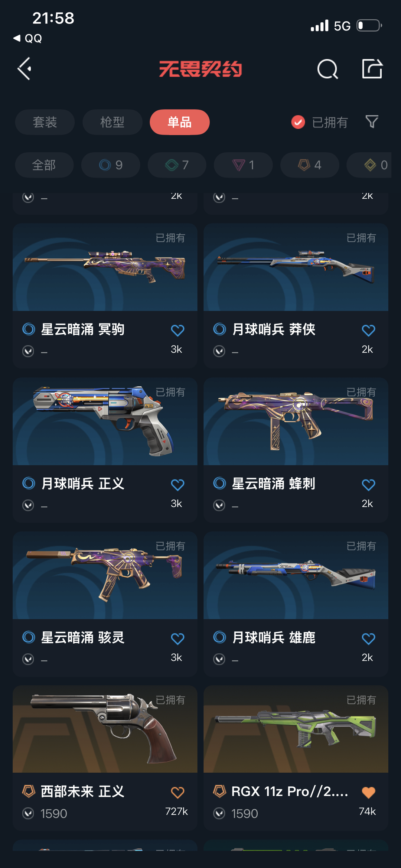Like the 月球哨兵 莽侠 skin heart icon
The height and width of the screenshot is (868, 401).
(x=368, y=330)
